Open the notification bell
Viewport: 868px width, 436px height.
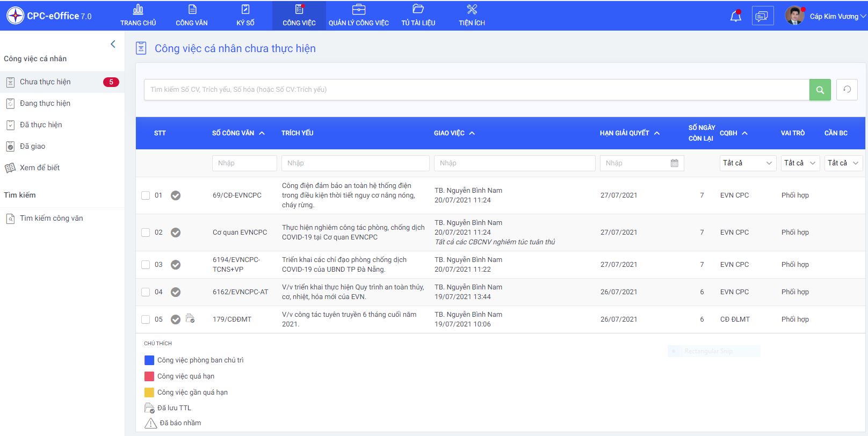click(736, 16)
